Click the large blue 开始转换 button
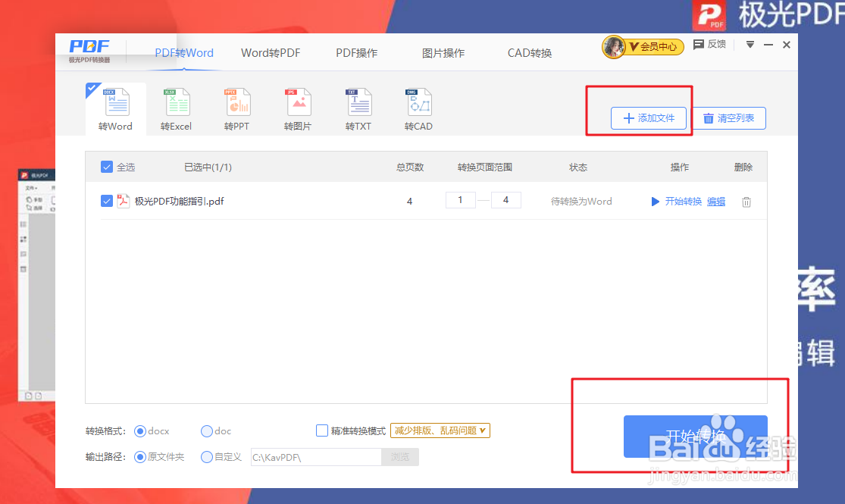 (x=695, y=437)
